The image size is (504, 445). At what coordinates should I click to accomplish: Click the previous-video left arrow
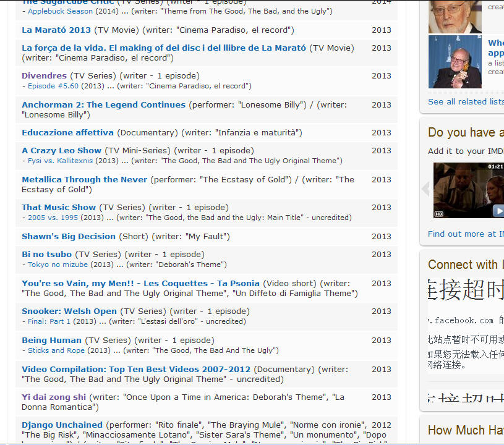[425, 189]
